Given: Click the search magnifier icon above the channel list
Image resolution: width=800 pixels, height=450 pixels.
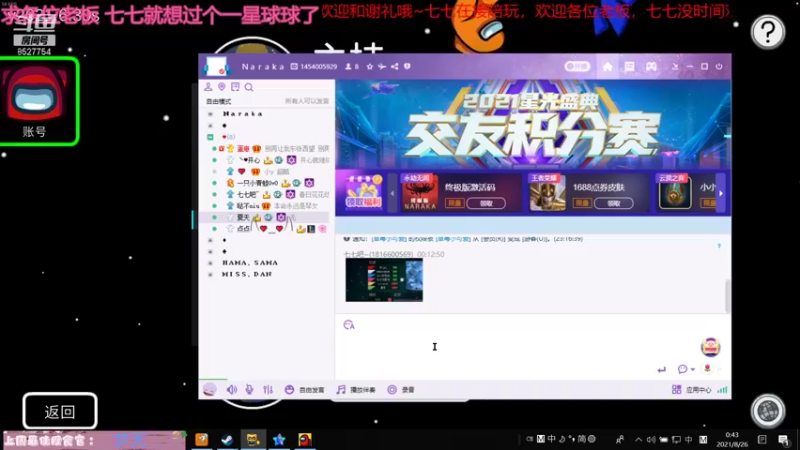Looking at the screenshot, I should 249,87.
